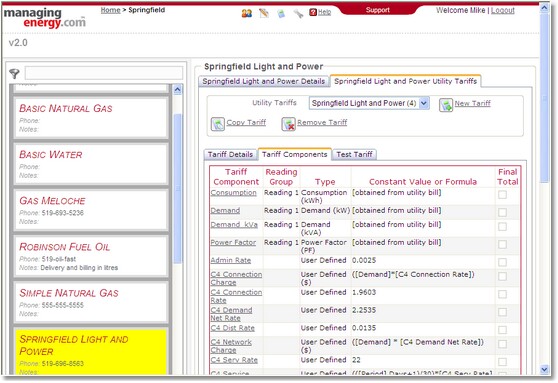Click the pencil edit icon in top toolbar

pos(264,14)
